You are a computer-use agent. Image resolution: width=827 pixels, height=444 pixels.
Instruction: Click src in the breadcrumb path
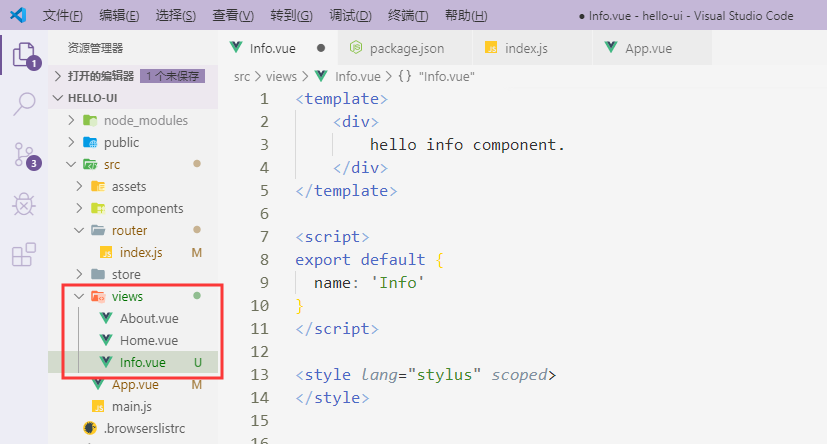click(242, 76)
